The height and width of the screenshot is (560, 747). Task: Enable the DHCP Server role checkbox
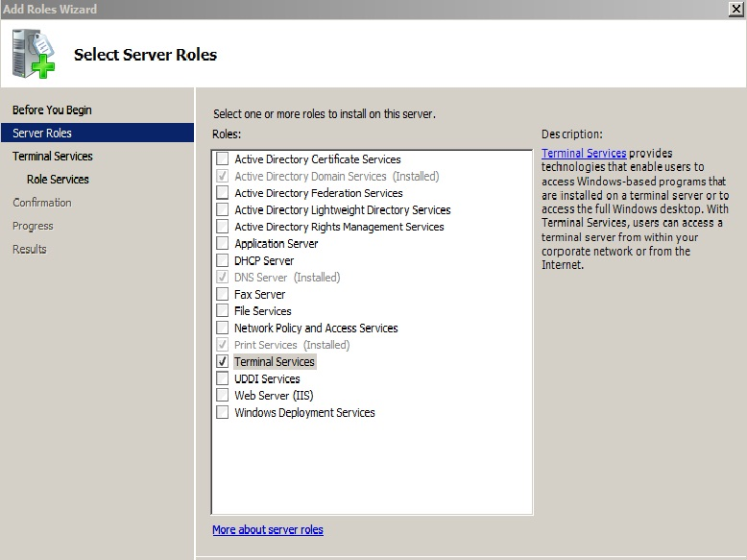(x=222, y=260)
